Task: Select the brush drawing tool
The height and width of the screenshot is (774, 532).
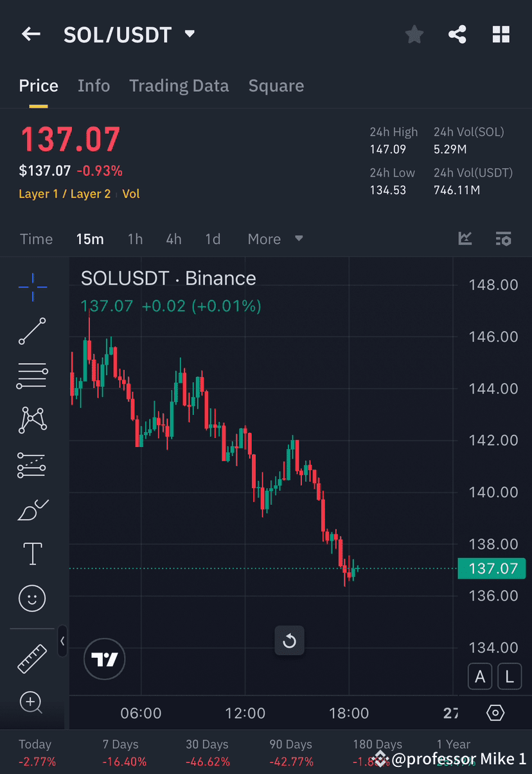Action: 31,509
